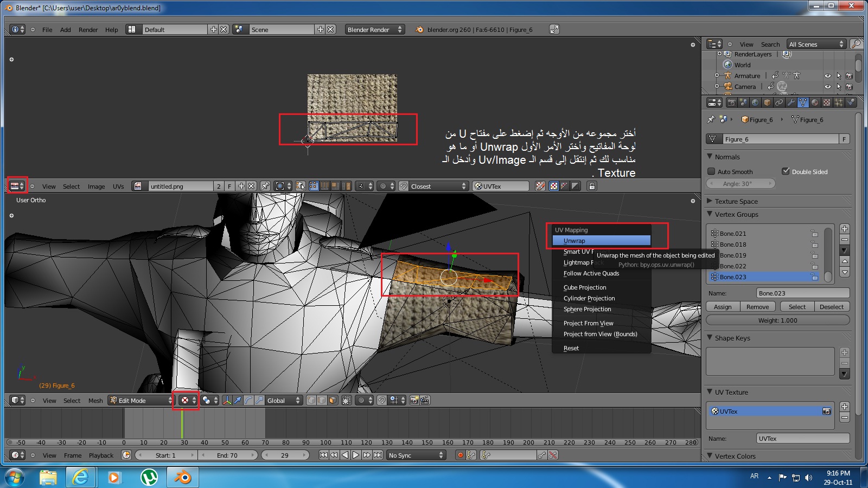The width and height of the screenshot is (868, 488).
Task: Open the Blender Render engine dropdown
Action: click(375, 29)
